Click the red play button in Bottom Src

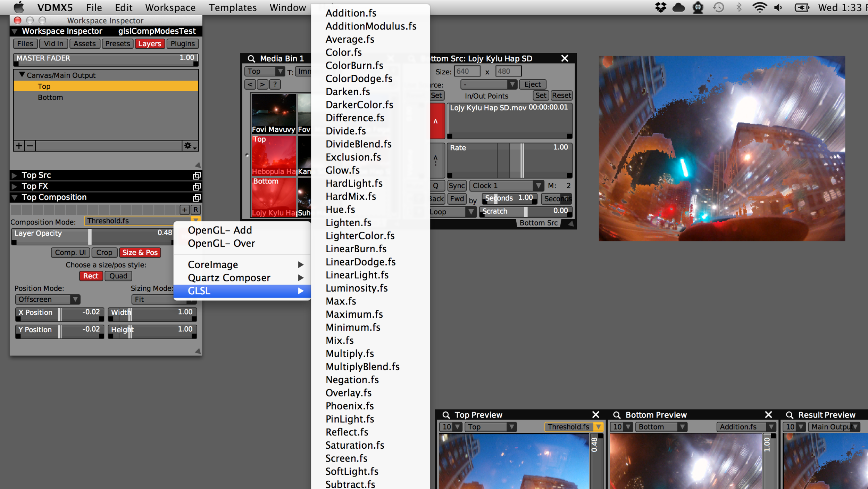pos(437,121)
